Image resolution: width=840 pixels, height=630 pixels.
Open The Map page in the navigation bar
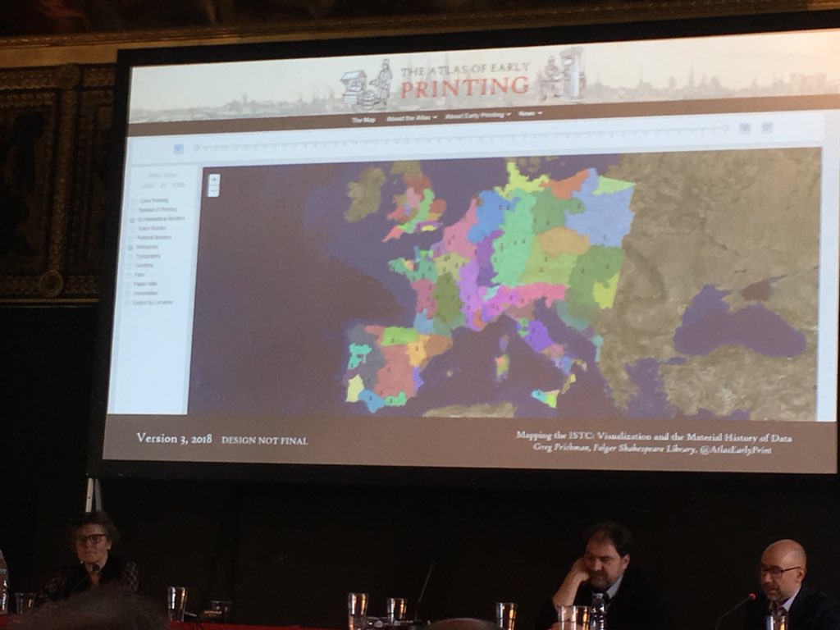[x=363, y=120]
